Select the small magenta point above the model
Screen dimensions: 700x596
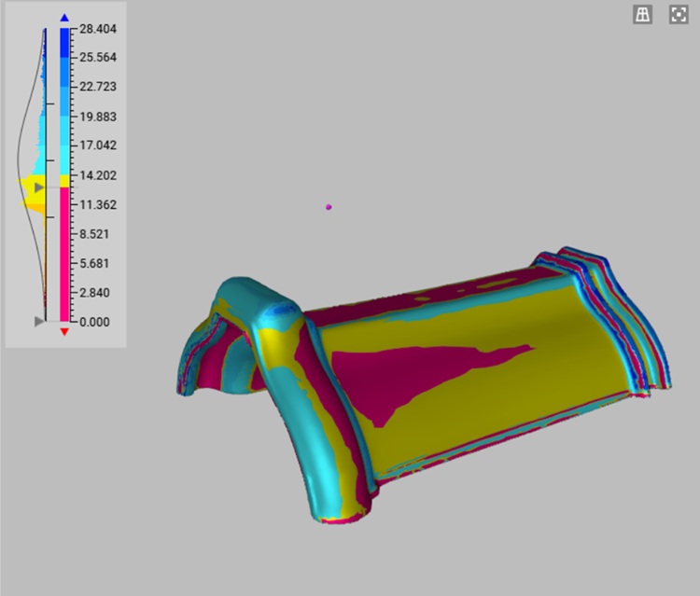(329, 207)
